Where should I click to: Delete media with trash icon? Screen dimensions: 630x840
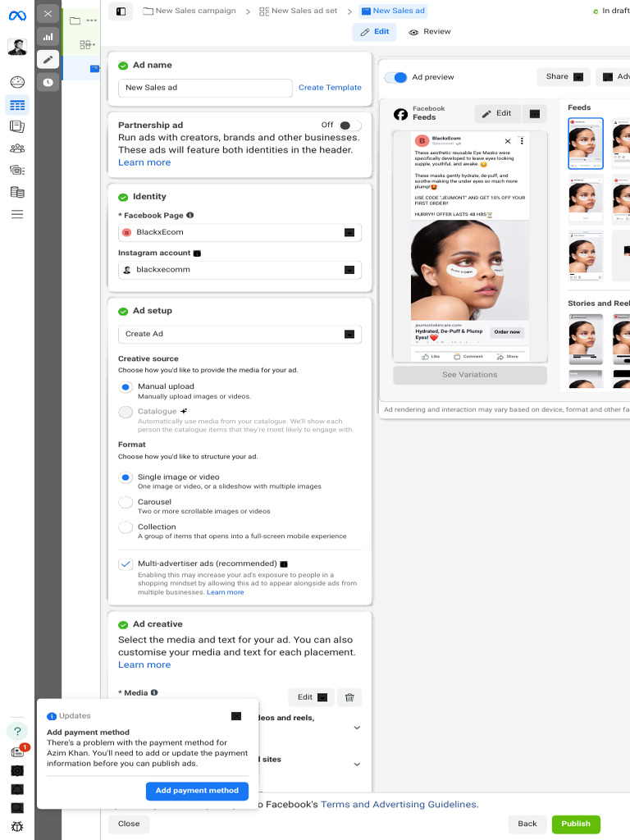pyautogui.click(x=349, y=697)
